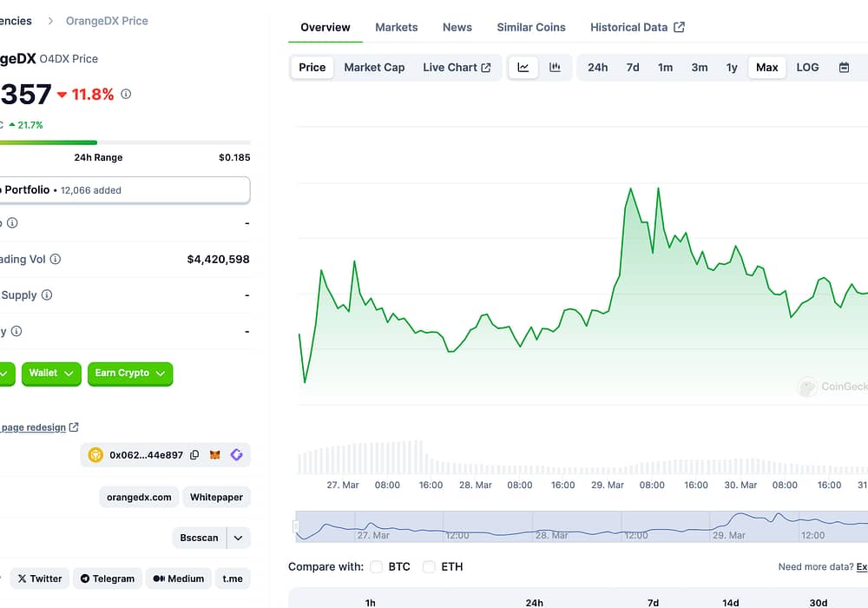This screenshot has width=868, height=608.
Task: Click the left handle of chart range navigator
Action: coord(296,526)
